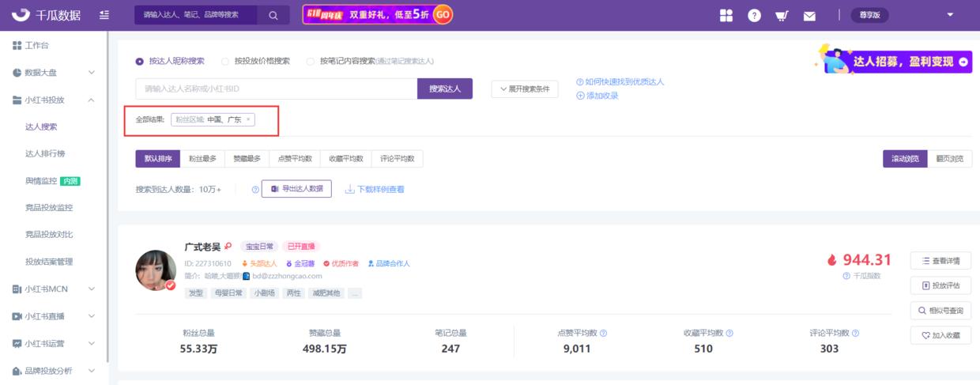Click the 下载样例查看 download link
The image size is (980, 385).
[x=375, y=190]
